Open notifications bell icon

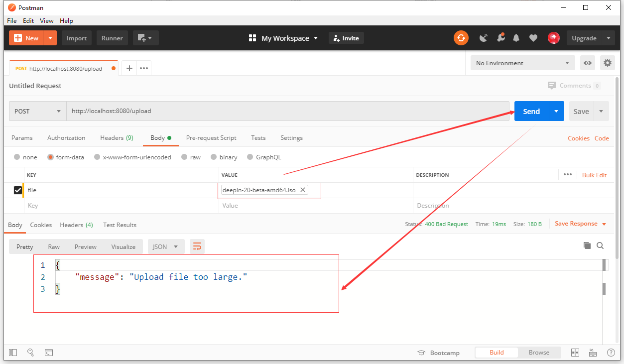pos(516,38)
